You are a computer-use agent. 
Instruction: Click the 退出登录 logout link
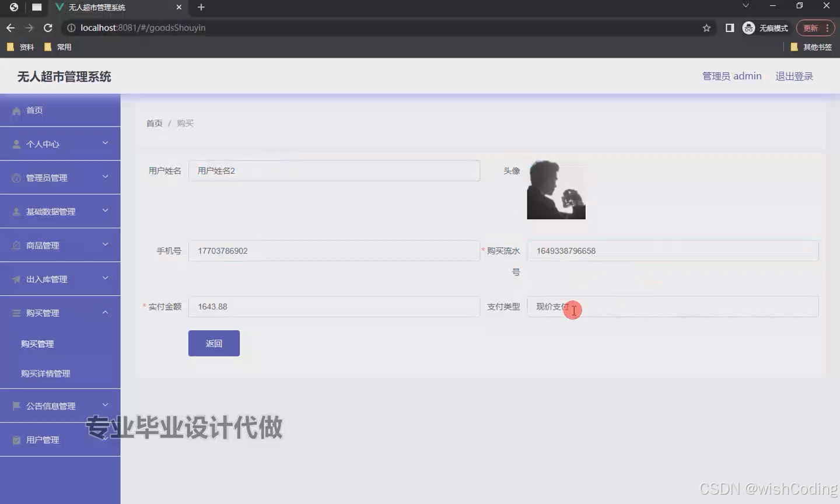[794, 76]
